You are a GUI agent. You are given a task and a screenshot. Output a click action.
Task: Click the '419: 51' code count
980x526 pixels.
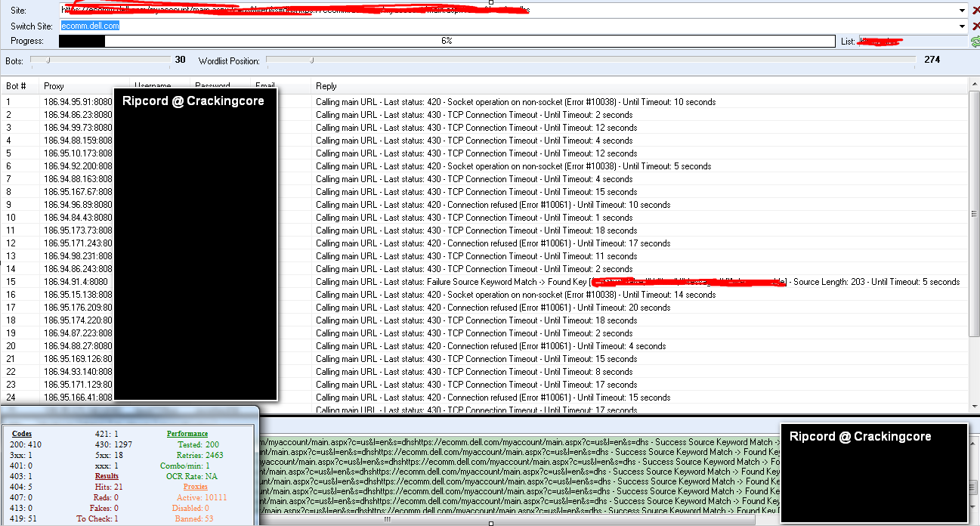pos(24,518)
